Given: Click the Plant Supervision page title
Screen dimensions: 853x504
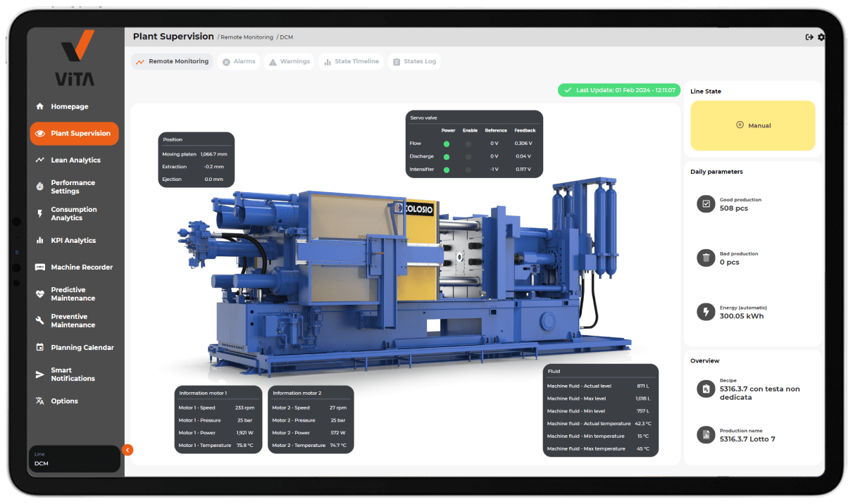Looking at the screenshot, I should (x=173, y=37).
